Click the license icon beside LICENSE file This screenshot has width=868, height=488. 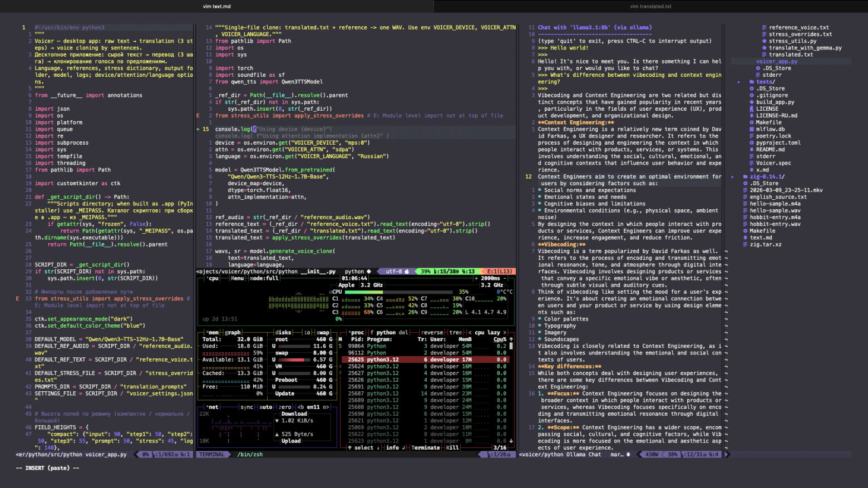[752, 109]
